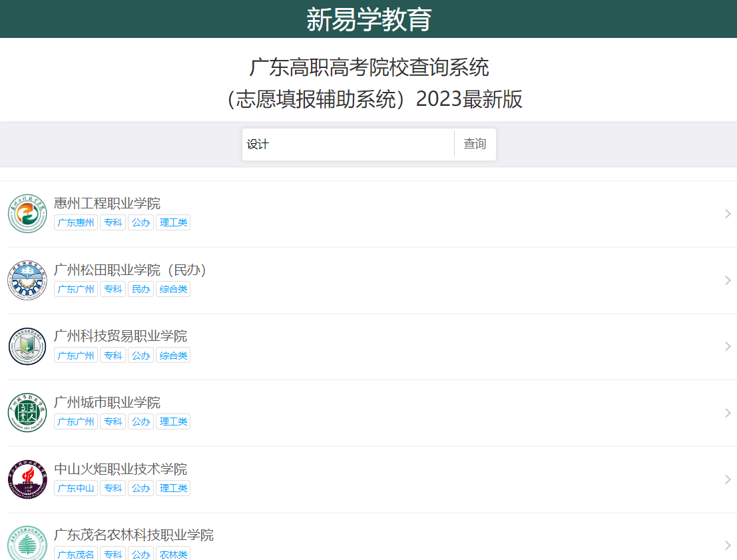
Task: Expand the 广州科技贸易职业学院 row chevron
Action: point(727,346)
